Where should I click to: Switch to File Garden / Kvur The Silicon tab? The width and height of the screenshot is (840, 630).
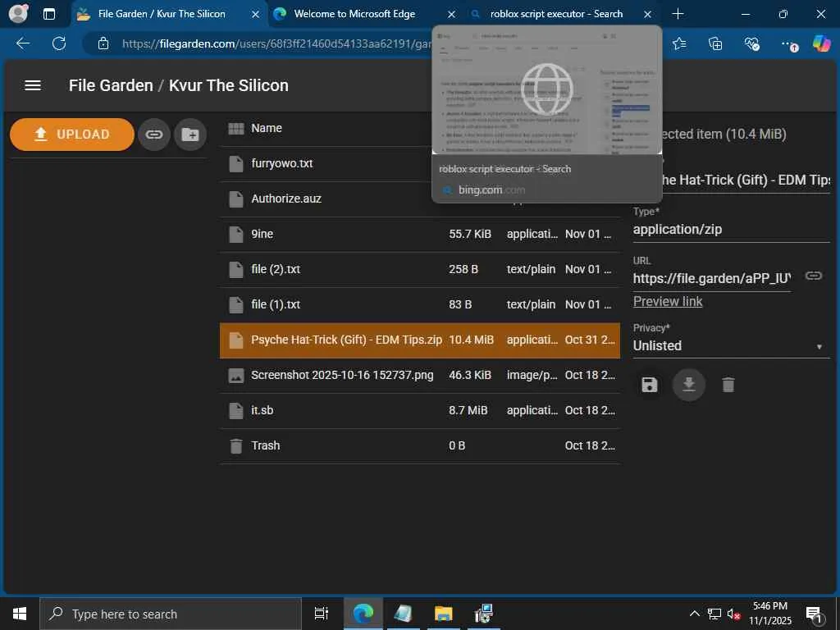(162, 14)
